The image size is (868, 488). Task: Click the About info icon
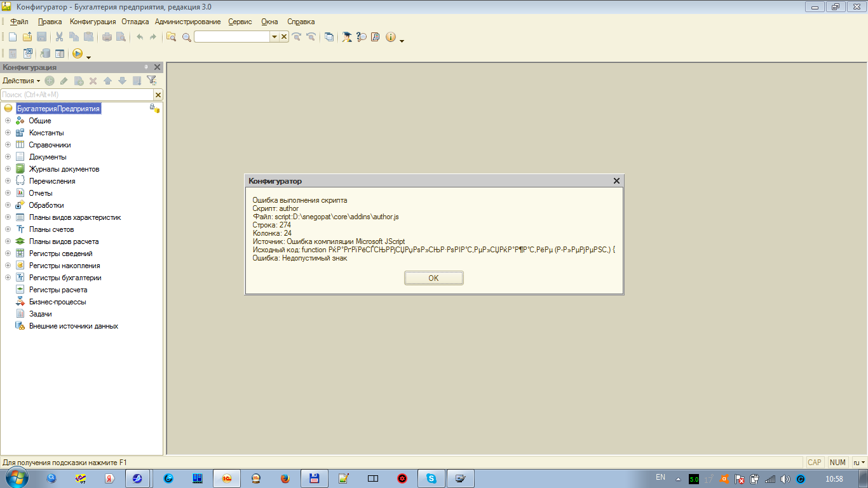pos(390,37)
